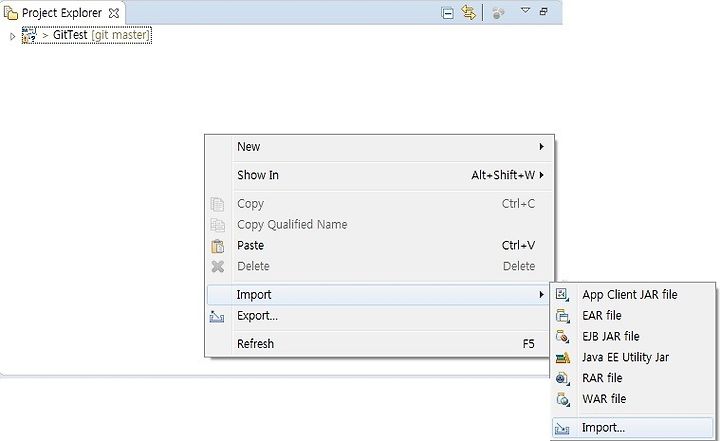Click the Copy Qualified Name icon
The width and height of the screenshot is (720, 441).
click(x=217, y=225)
